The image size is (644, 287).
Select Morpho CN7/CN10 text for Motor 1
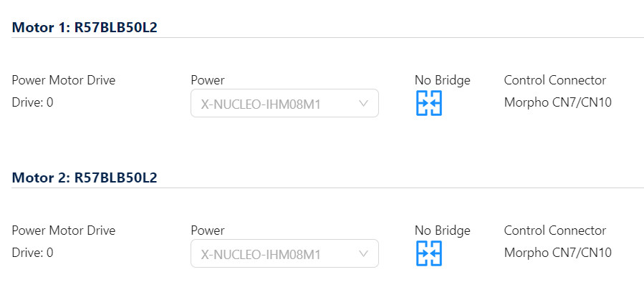click(x=557, y=102)
